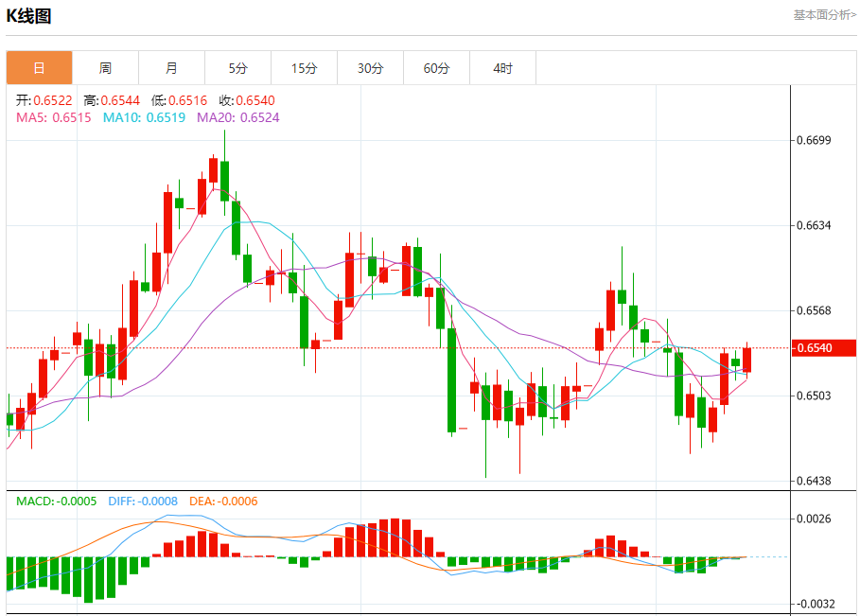Image resolution: width=860 pixels, height=616 pixels.
Task: Click the 低:0.6516 low price value
Action: pyautogui.click(x=180, y=100)
